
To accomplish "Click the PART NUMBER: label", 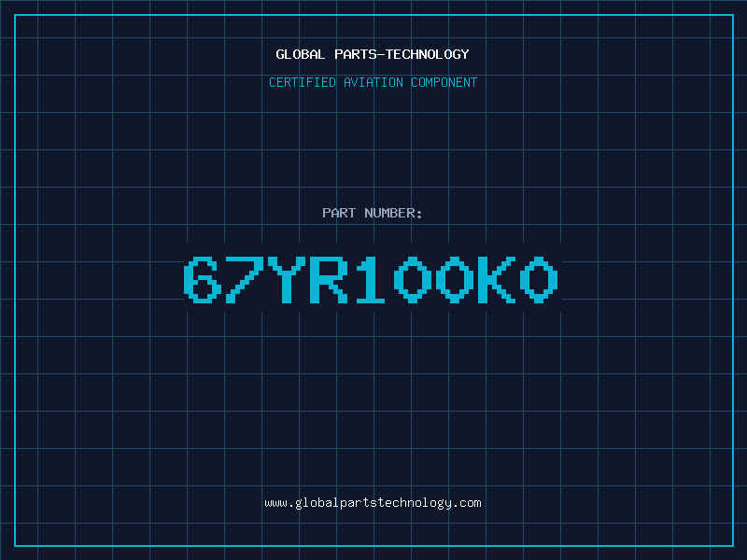I will [372, 213].
